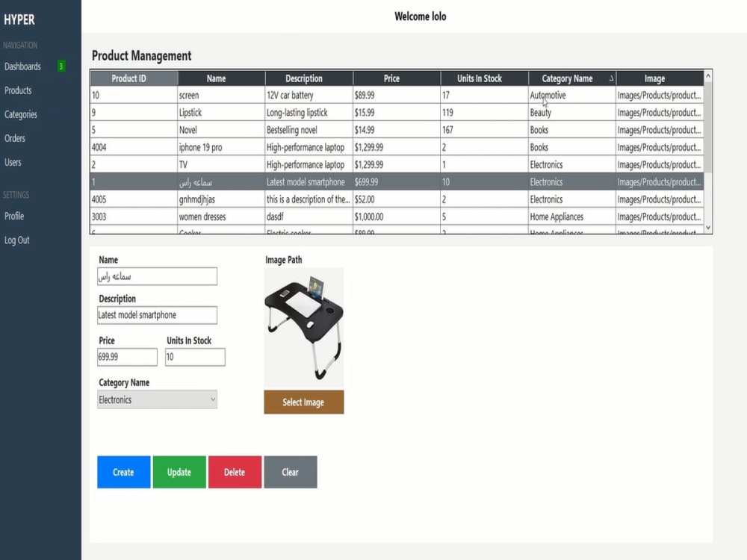Open the Users section

(x=13, y=162)
